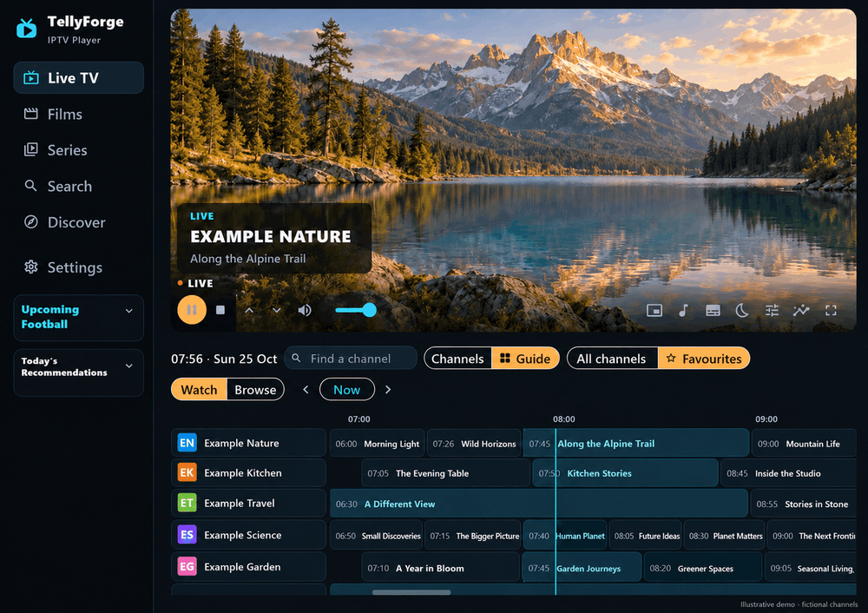This screenshot has height=613, width=868.
Task: Open Wild Horizons programme
Action: pyautogui.click(x=475, y=443)
